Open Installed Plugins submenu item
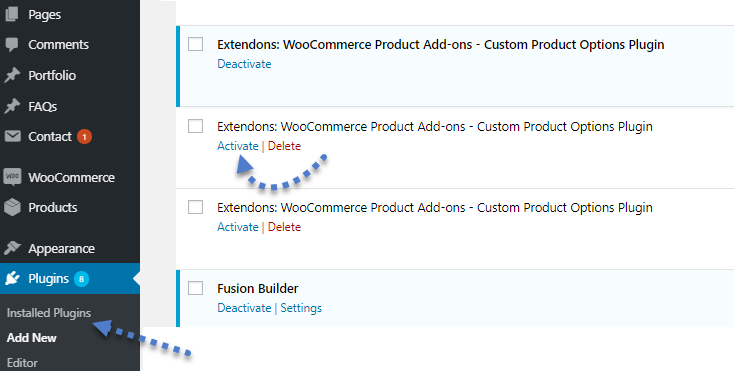This screenshot has height=371, width=750. click(49, 313)
